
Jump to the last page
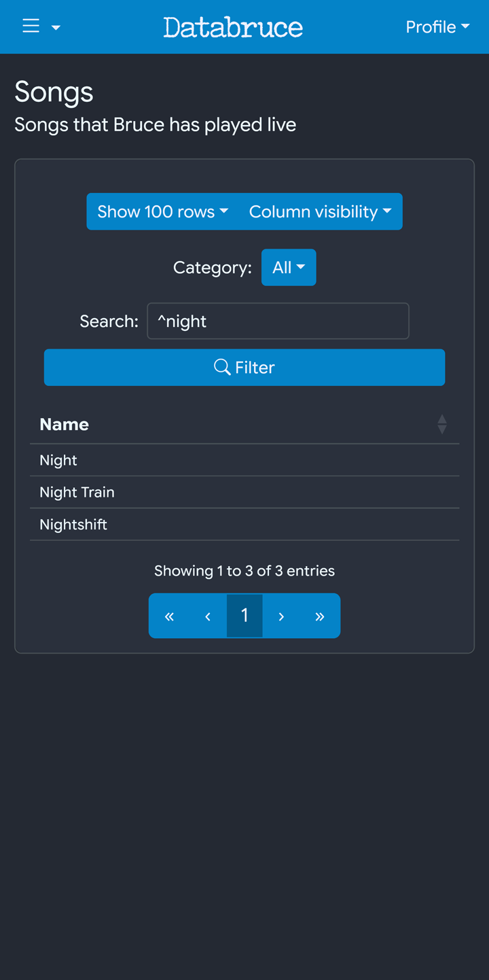[x=320, y=616]
